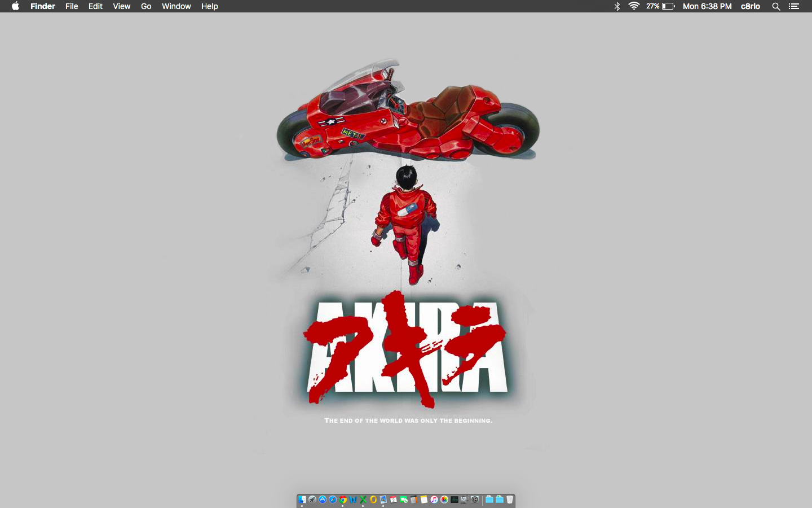Open the View menu
The image size is (812, 508).
click(x=121, y=6)
